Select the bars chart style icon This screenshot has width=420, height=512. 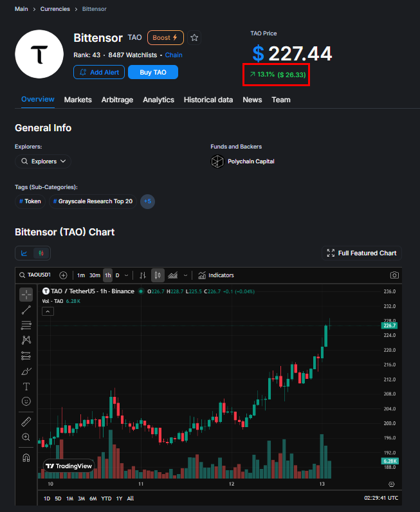click(143, 275)
